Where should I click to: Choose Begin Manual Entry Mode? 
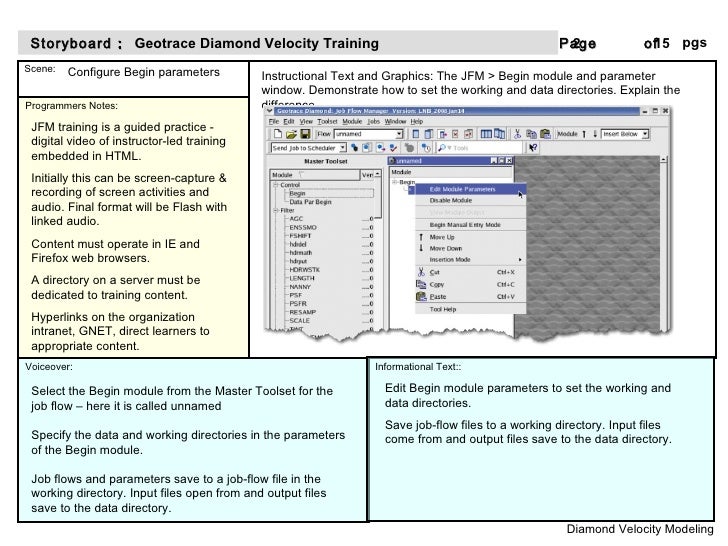470,225
